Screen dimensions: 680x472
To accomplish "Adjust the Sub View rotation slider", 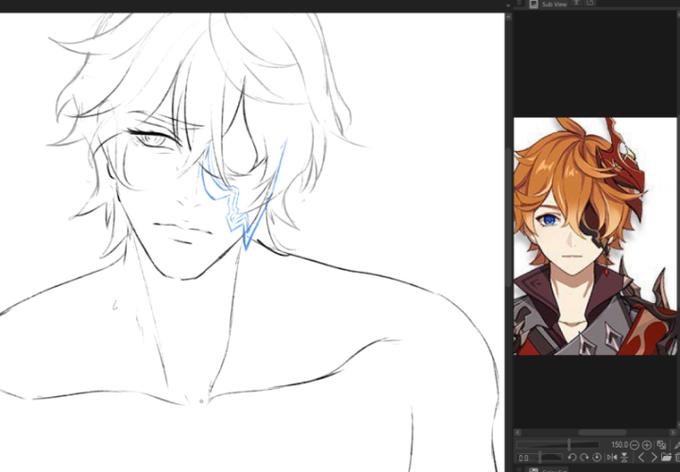I will click(540, 457).
